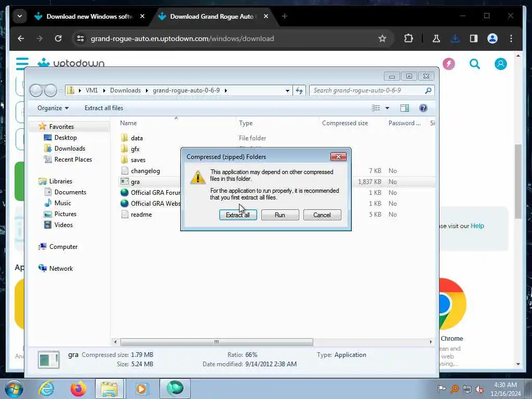Click the horizontal scrollbar right arrow
Image resolution: width=532 pixels, height=399 pixels.
431,342
